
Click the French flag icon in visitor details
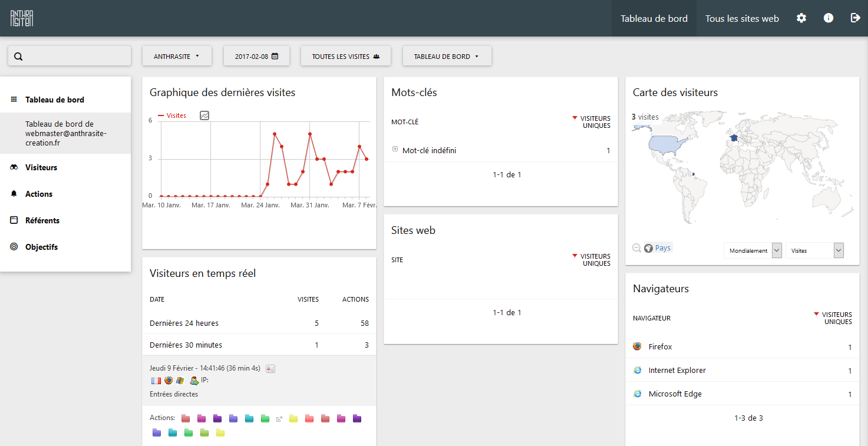156,381
